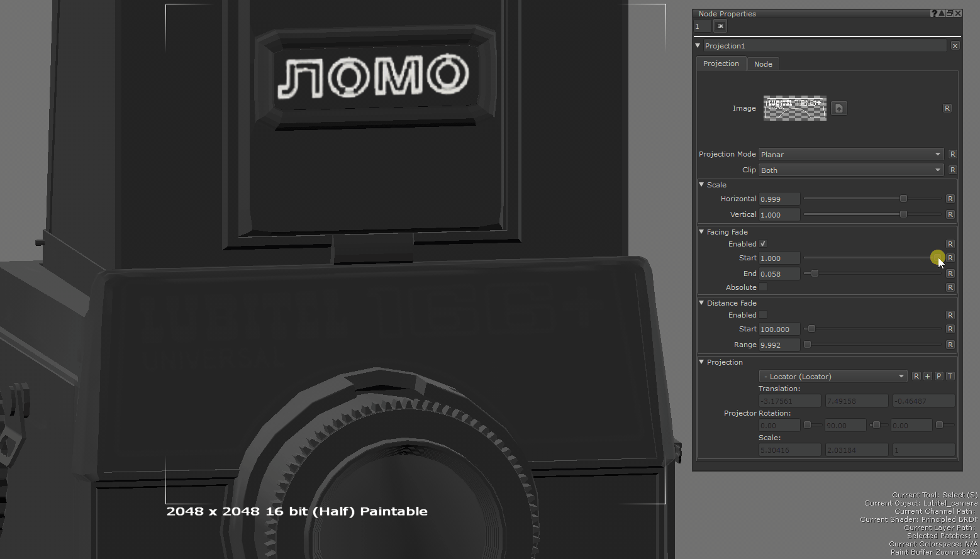The height and width of the screenshot is (559, 980).
Task: Reset the Image property with R button
Action: pos(947,108)
